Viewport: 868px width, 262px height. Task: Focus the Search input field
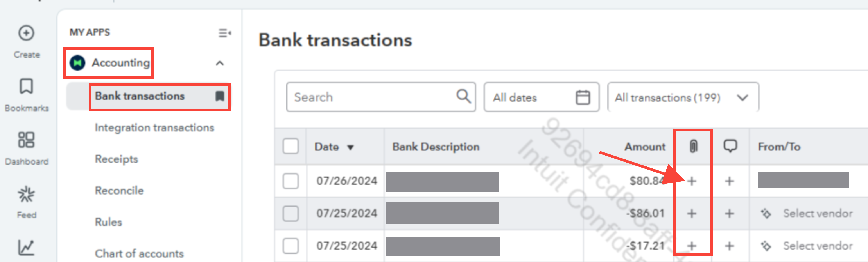coord(381,97)
